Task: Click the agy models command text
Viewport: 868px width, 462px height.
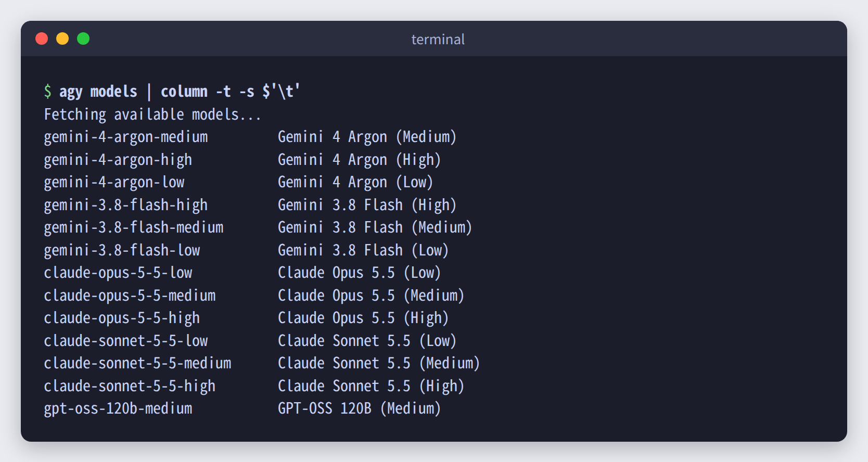Action: point(98,92)
